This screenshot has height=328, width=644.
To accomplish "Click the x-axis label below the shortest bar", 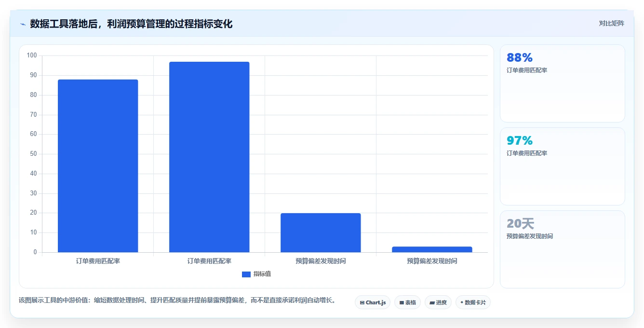I will (432, 261).
